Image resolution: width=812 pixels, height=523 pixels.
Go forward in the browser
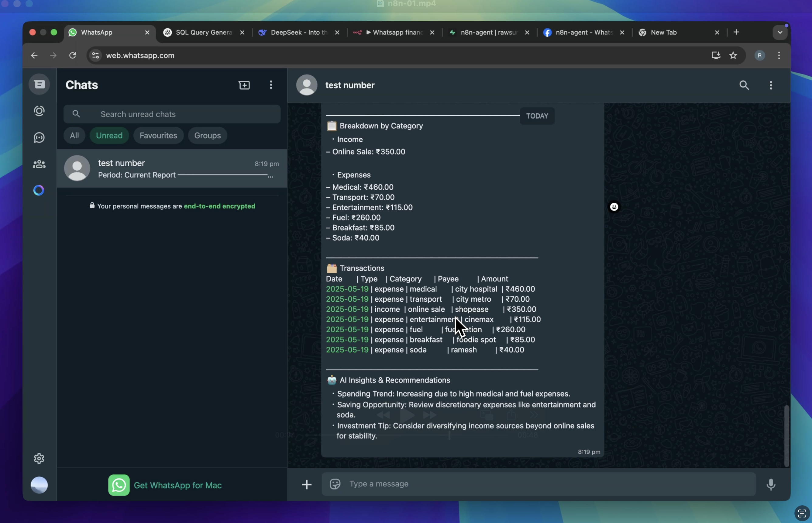pyautogui.click(x=53, y=55)
